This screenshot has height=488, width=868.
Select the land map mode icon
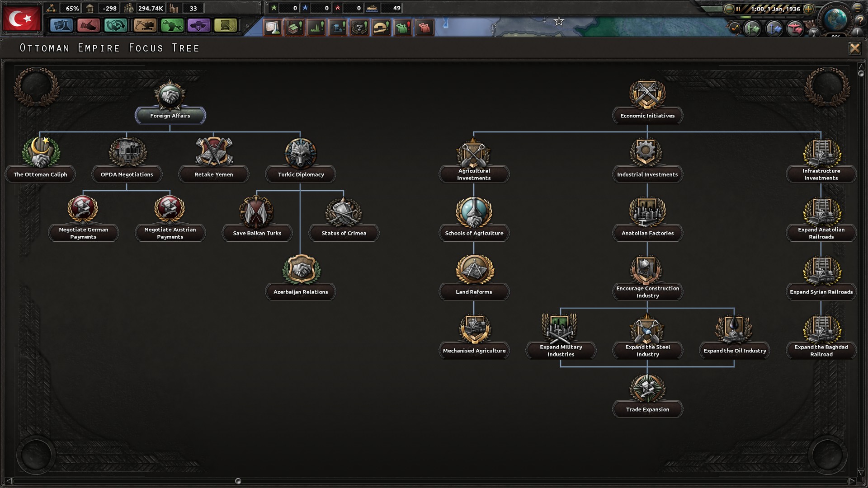(752, 28)
